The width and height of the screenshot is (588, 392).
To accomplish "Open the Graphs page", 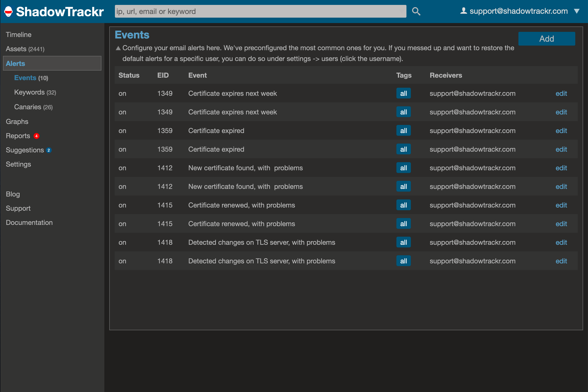I will [17, 122].
